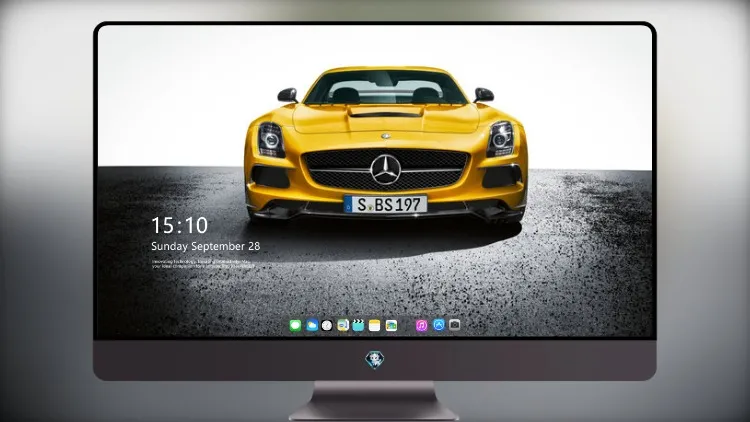Open the Photos gallery icon in the dock
Viewport: 750px width, 422px height.
coord(391,326)
